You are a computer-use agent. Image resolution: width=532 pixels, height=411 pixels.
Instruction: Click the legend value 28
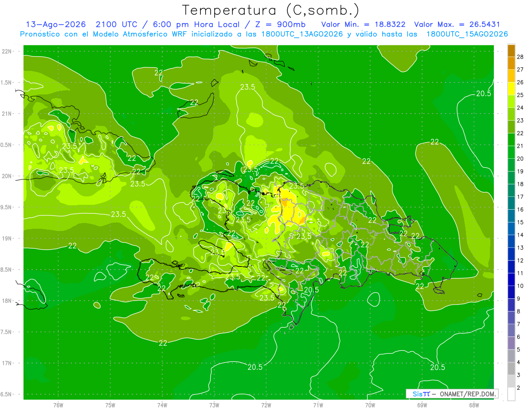click(520, 57)
